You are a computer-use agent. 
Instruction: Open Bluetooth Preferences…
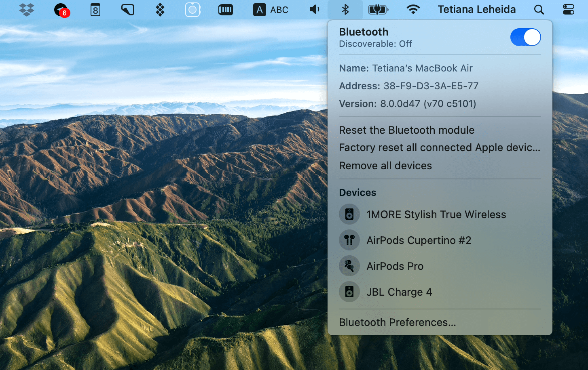398,322
